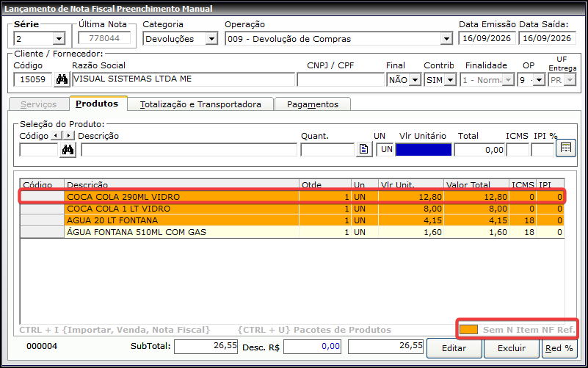Click the ICMS input field in product selection
588x368 pixels.
518,150
